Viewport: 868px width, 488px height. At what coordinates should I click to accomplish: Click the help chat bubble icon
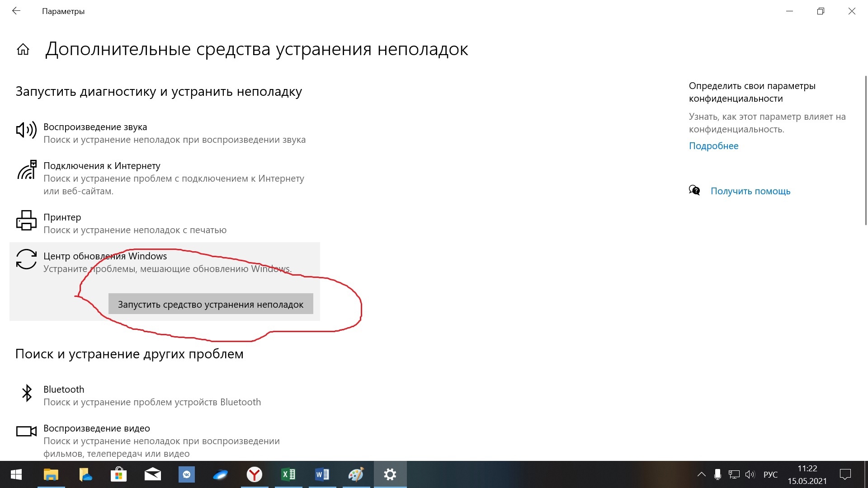click(694, 191)
